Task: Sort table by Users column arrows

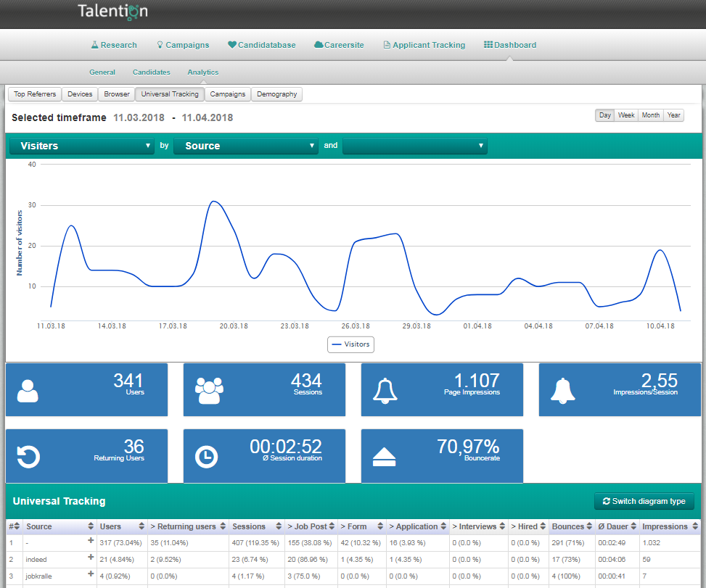Action: coord(141,526)
